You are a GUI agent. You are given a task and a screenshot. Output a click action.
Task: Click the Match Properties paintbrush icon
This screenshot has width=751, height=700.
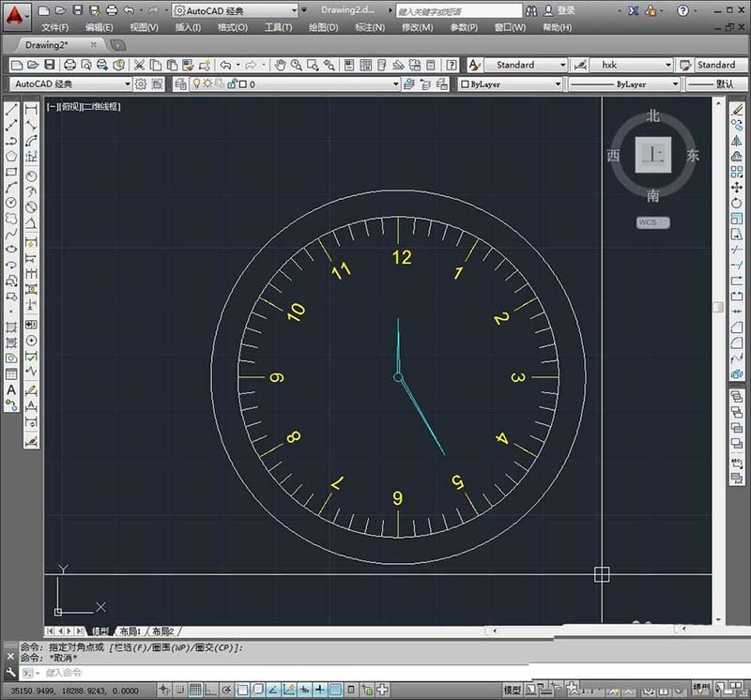(187, 64)
